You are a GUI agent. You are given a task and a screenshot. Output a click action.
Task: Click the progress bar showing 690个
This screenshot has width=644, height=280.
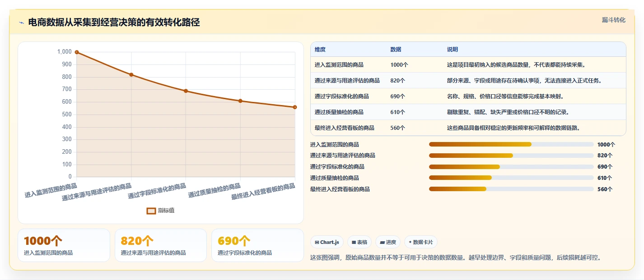pos(511,167)
